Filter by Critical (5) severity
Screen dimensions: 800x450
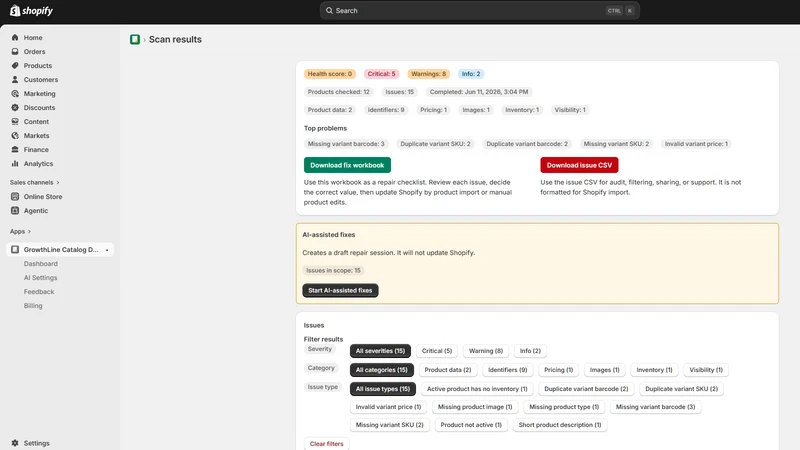[437, 351]
